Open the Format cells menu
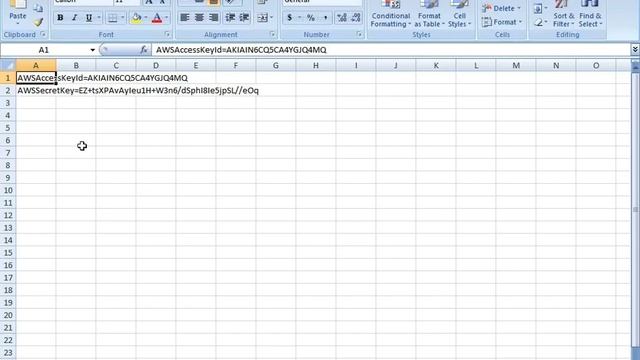 tap(502, 22)
